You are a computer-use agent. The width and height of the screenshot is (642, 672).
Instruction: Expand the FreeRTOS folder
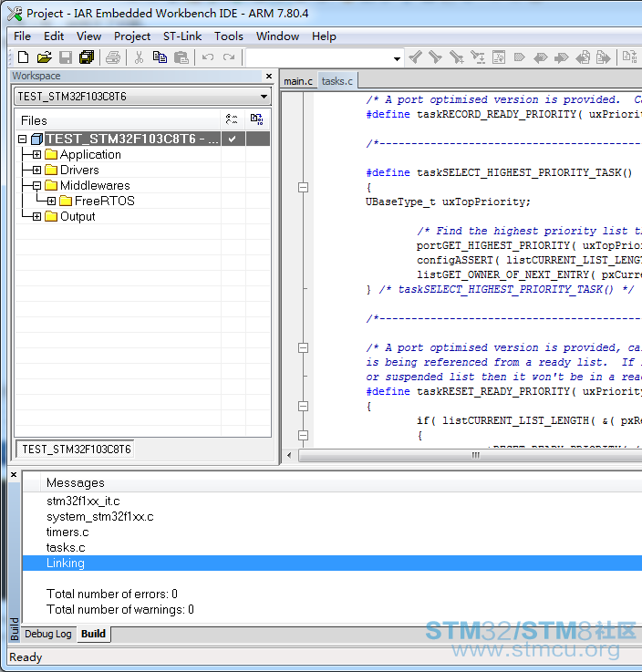(51, 201)
